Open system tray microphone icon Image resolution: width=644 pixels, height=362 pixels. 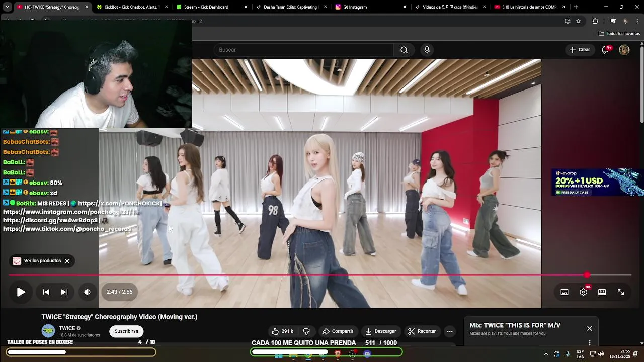tap(568, 354)
